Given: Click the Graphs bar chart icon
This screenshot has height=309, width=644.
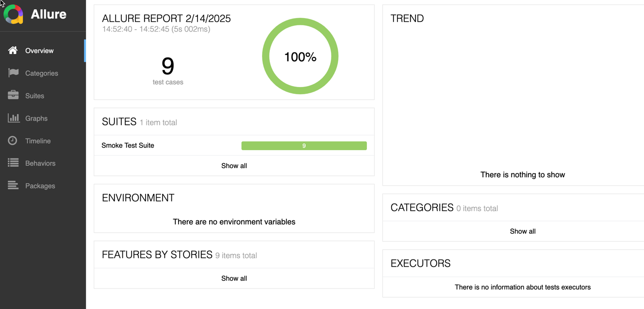Looking at the screenshot, I should 13,118.
